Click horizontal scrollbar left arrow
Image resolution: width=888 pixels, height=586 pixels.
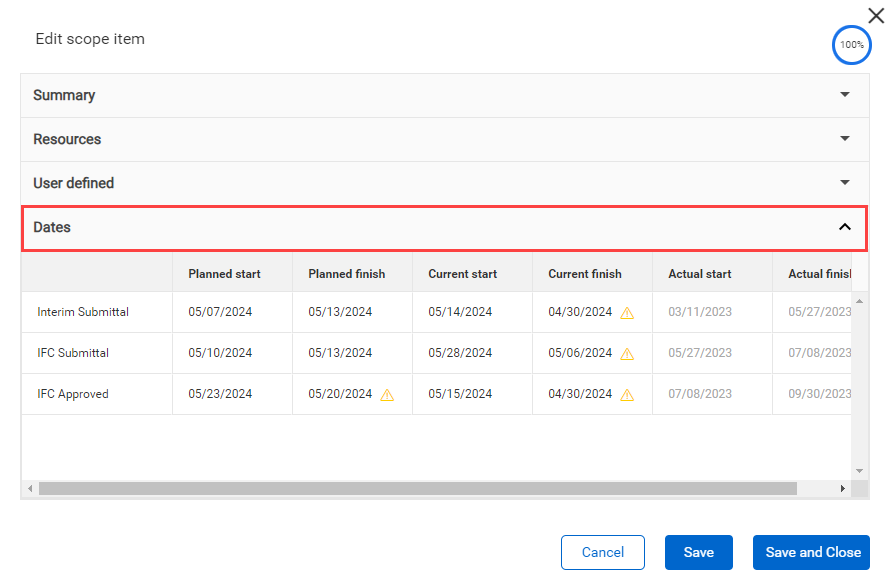pyautogui.click(x=30, y=488)
